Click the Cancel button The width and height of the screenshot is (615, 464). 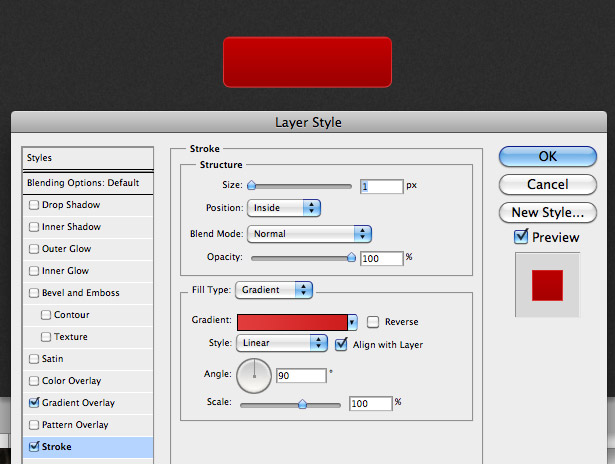pyautogui.click(x=548, y=184)
